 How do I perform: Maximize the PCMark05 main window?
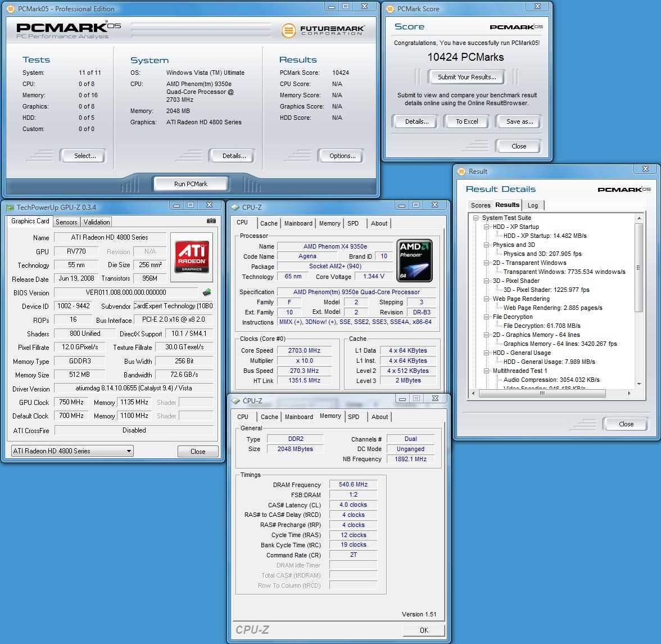[x=346, y=6]
